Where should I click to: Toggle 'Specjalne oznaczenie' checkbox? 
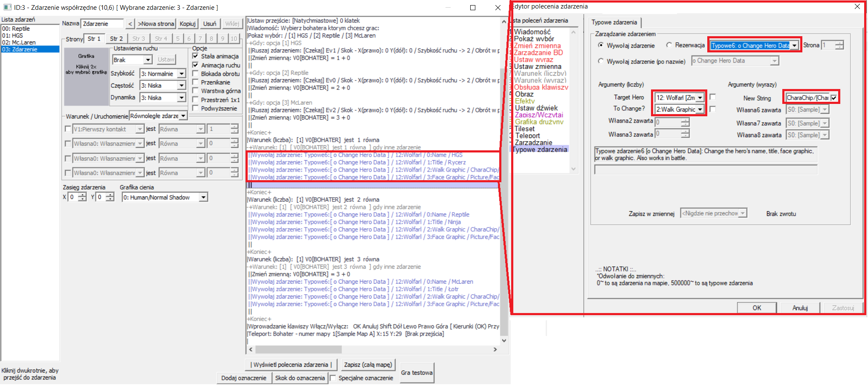[x=333, y=378]
